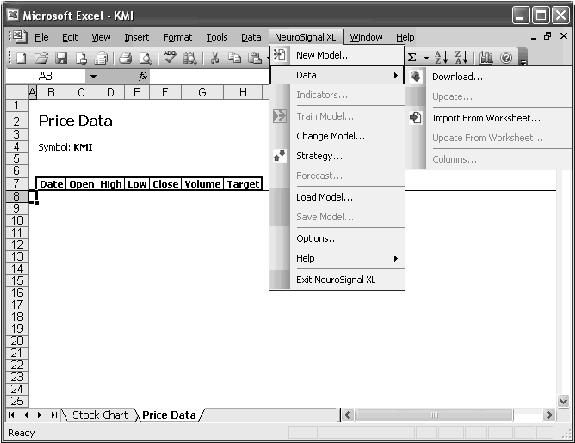Click Sort Ascending A-Z icon
The image size is (575, 443).
[441, 57]
